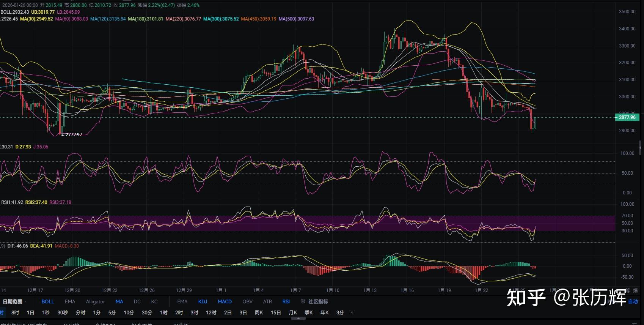The width and height of the screenshot is (644, 325).
Task: Expand the panel using the bottom up-arrow handle
Action: 298,319
